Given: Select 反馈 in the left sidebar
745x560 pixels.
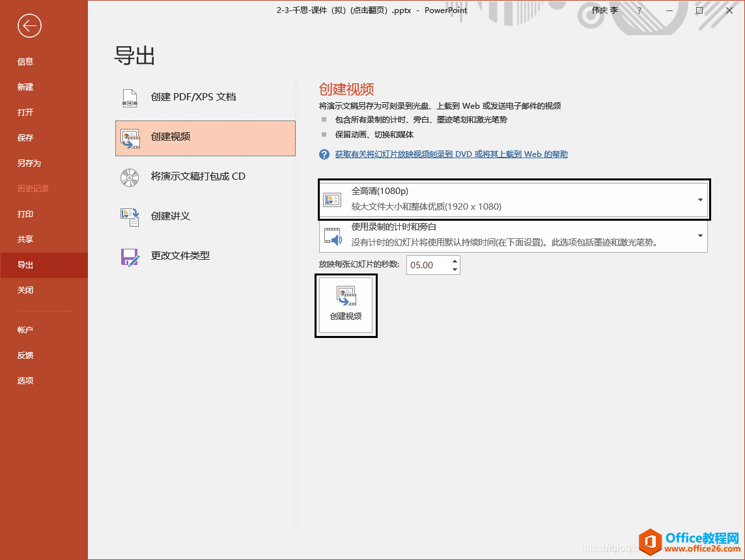Looking at the screenshot, I should pos(25,355).
